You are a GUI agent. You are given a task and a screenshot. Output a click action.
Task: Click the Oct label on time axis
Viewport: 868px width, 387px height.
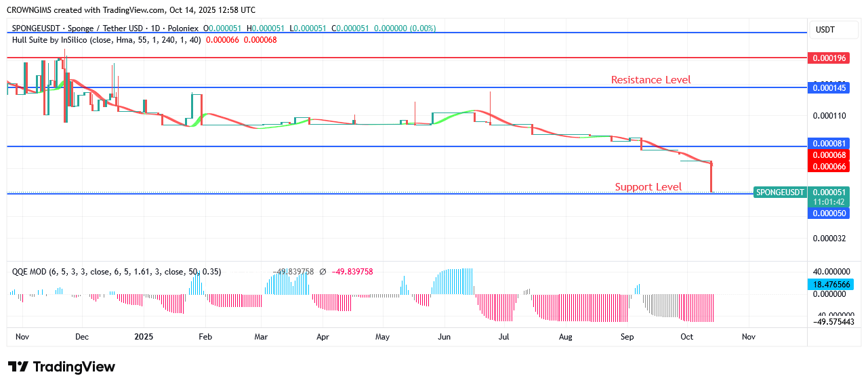coord(686,336)
